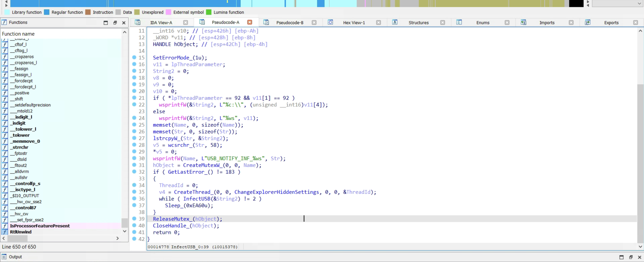Click the Functions panel icon
The width and height of the screenshot is (644, 262).
click(4, 22)
